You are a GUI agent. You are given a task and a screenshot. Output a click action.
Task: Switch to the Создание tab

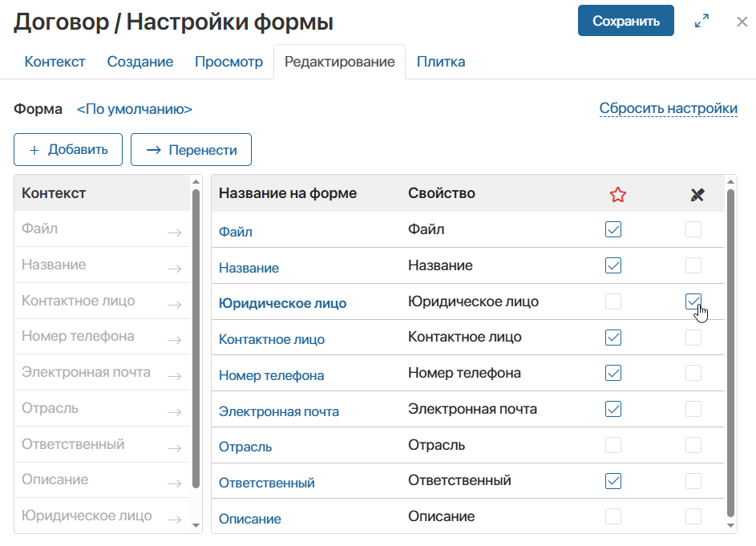tap(140, 61)
